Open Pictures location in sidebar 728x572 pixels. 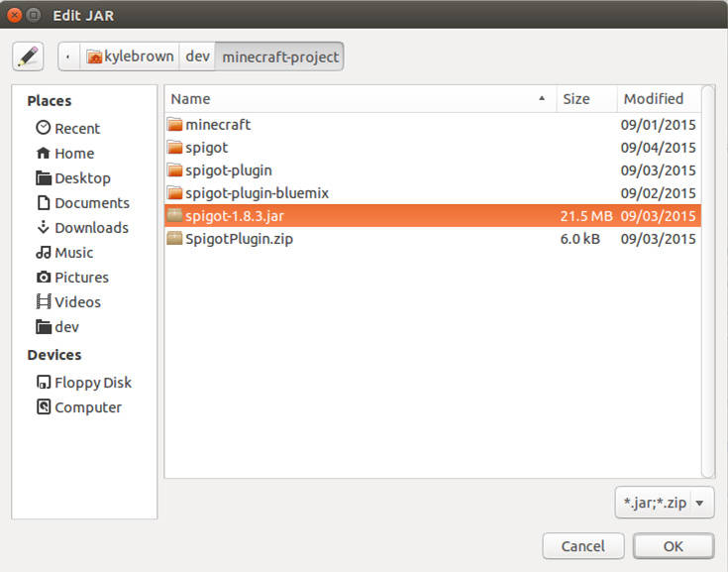pyautogui.click(x=81, y=277)
